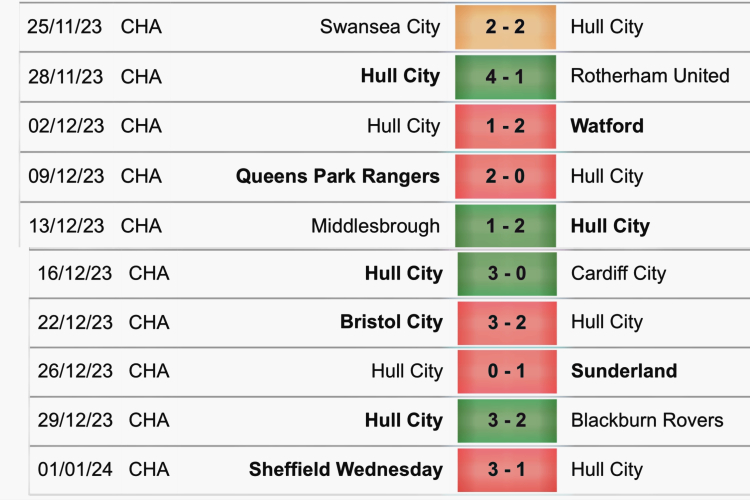Image resolution: width=750 pixels, height=500 pixels.
Task: Open Queens Park Rangers team page
Action: (x=337, y=176)
